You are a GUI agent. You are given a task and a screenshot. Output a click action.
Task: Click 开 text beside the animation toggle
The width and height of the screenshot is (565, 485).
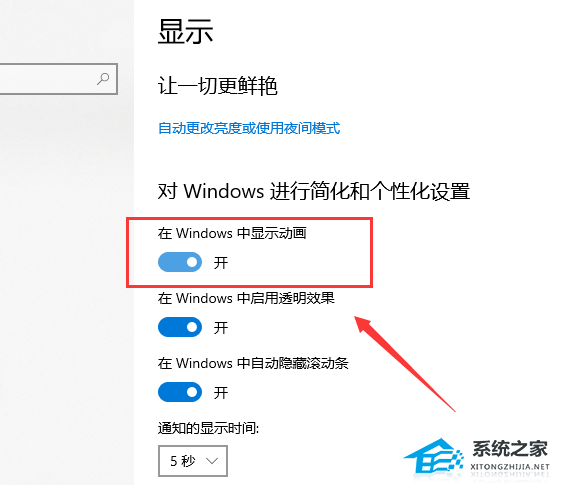pyautogui.click(x=221, y=263)
